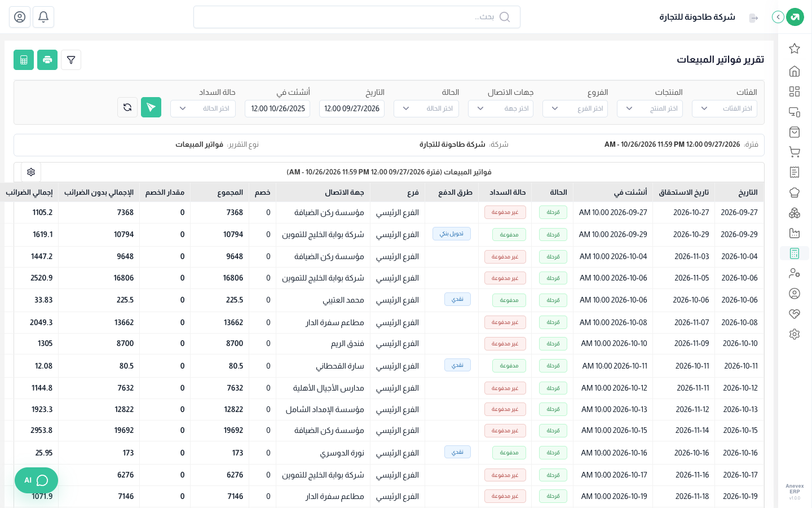Open notifications bell

click(43, 17)
